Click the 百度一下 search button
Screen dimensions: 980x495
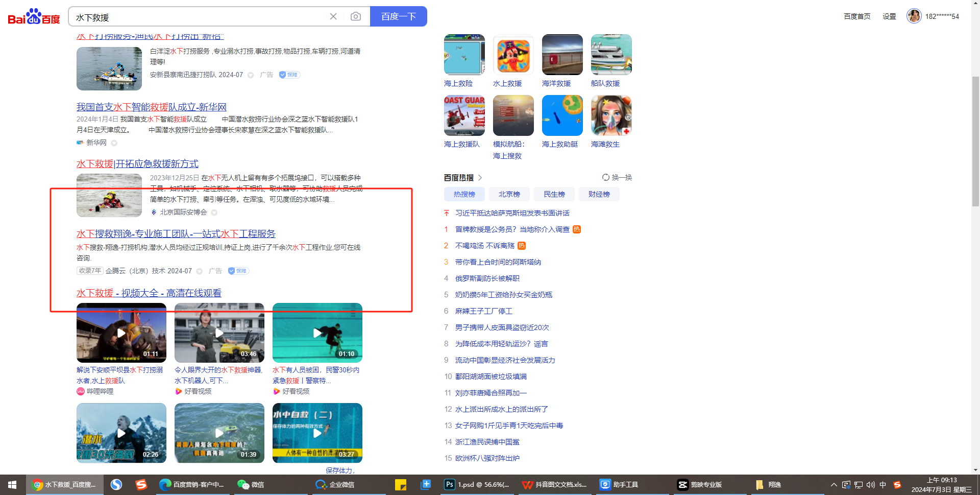click(x=398, y=16)
